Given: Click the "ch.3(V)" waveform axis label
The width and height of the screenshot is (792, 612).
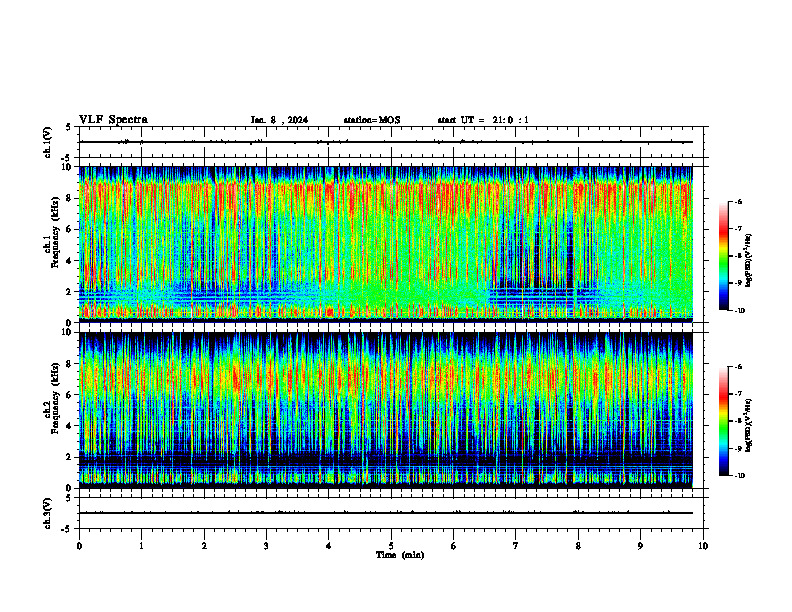Looking at the screenshot, I should pos(48,513).
